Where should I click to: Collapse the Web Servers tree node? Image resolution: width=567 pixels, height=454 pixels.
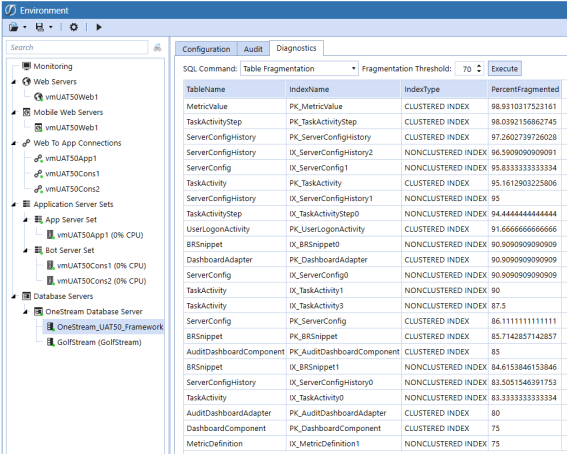point(14,82)
